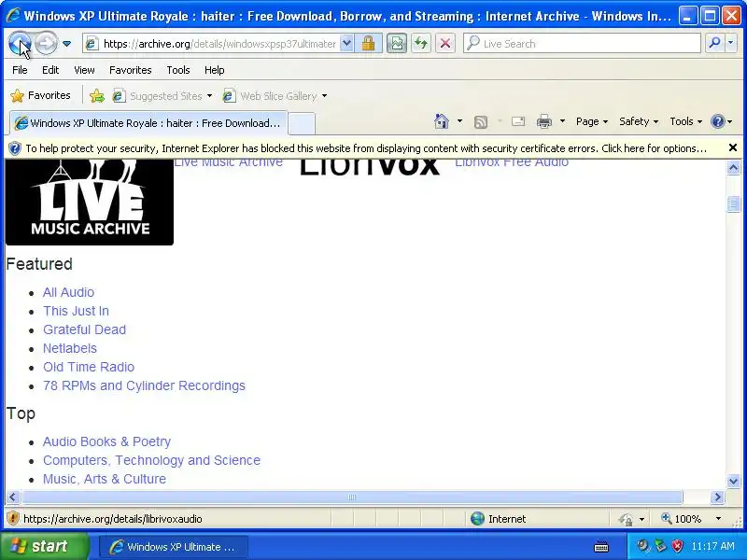Image resolution: width=747 pixels, height=560 pixels.
Task: Expand the Print options dropdown arrow
Action: coord(562,121)
